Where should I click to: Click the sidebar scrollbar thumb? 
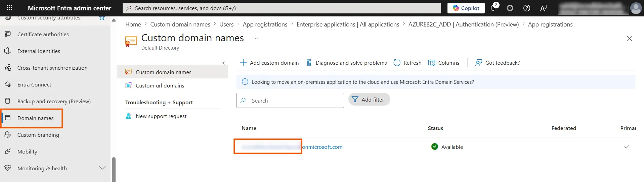[114, 170]
